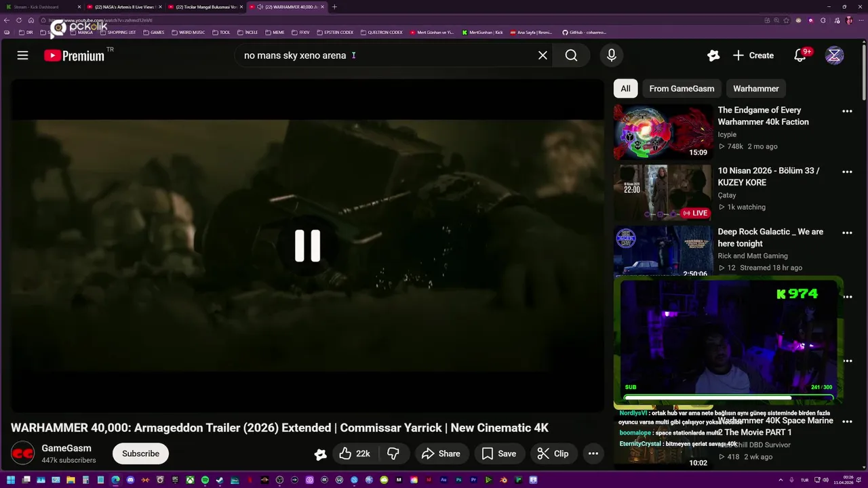Open the SHOPPING LIST bookmarks folder
The image size is (868, 488).
point(117,32)
